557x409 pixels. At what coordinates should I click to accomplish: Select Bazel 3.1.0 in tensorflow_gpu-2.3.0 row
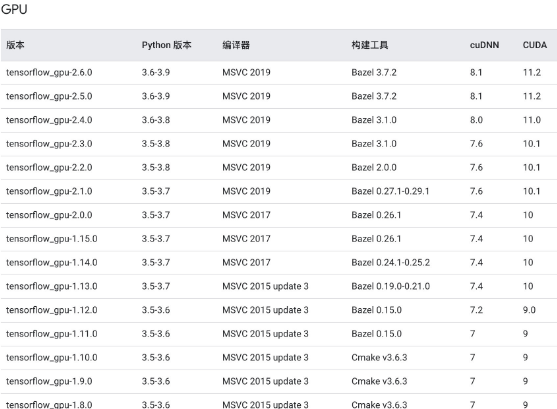coord(374,144)
